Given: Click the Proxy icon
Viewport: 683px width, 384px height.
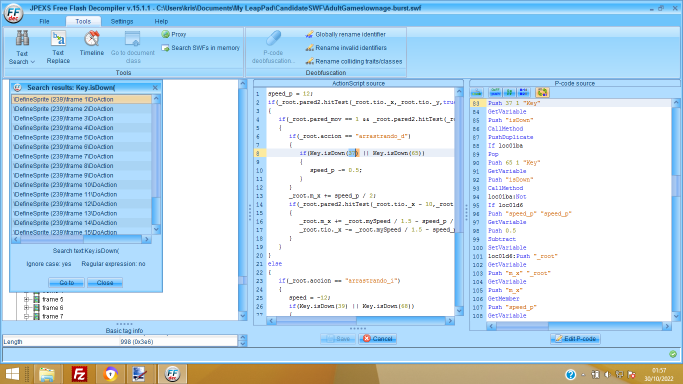Looking at the screenshot, I should click(166, 34).
